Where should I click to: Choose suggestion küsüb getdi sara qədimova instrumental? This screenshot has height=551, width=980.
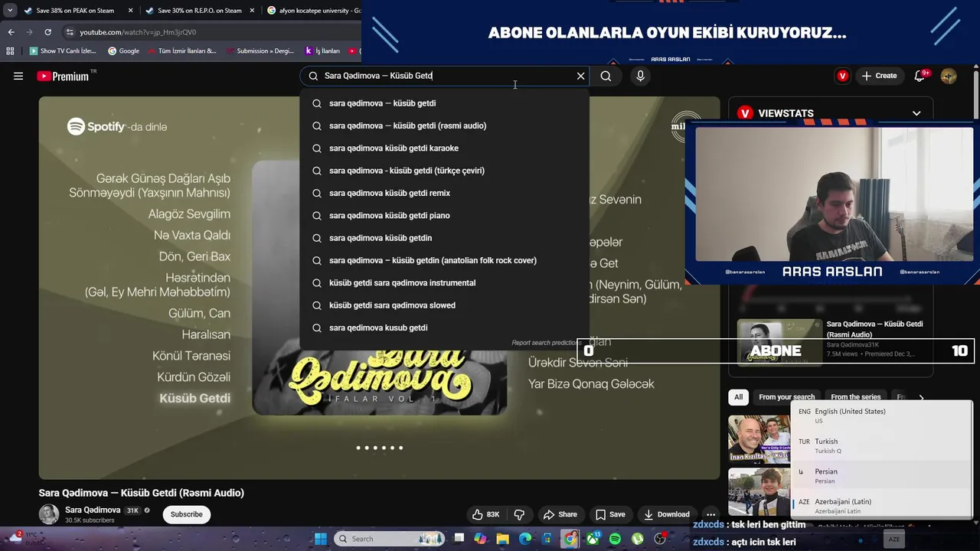pyautogui.click(x=445, y=282)
